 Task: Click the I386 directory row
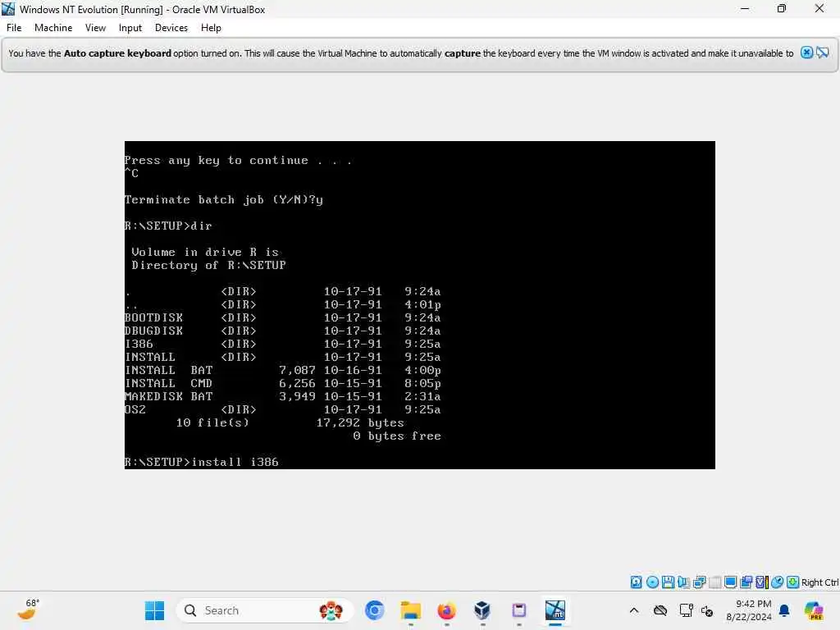(x=283, y=344)
